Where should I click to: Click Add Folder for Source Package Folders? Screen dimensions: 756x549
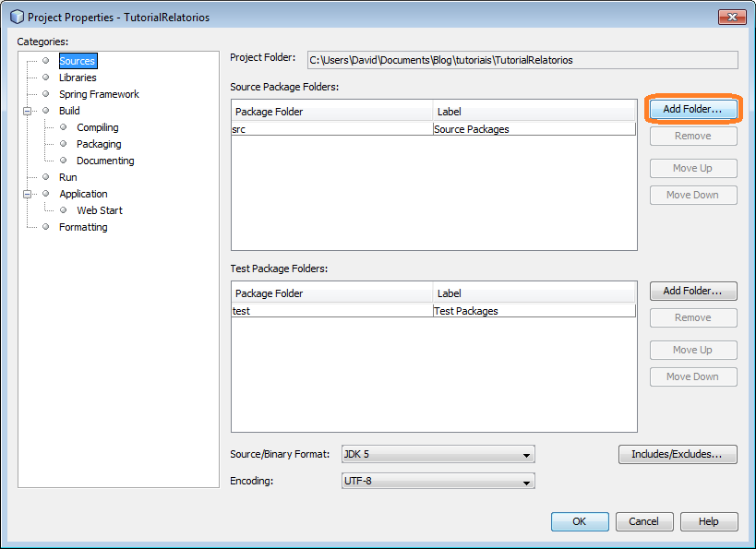click(x=692, y=109)
